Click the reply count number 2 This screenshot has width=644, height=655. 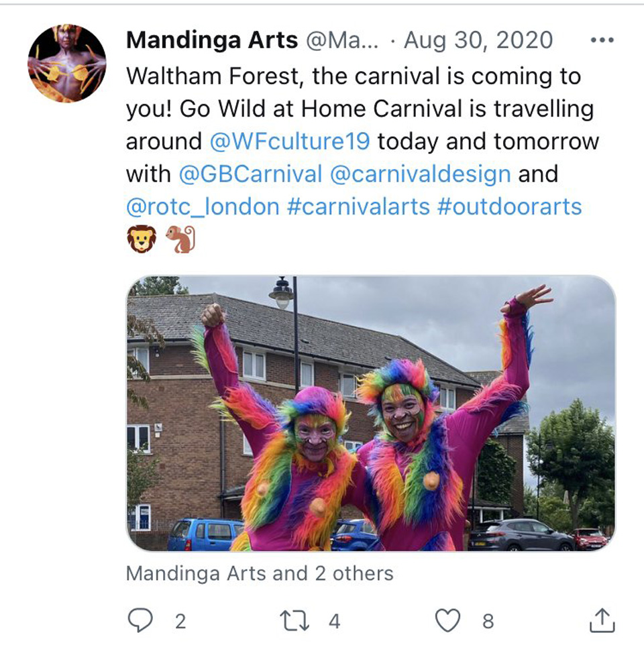click(180, 621)
